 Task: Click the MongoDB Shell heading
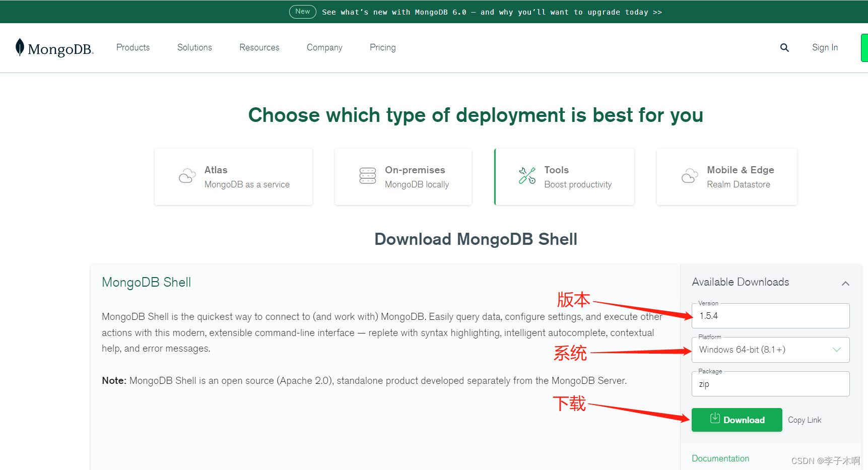146,282
